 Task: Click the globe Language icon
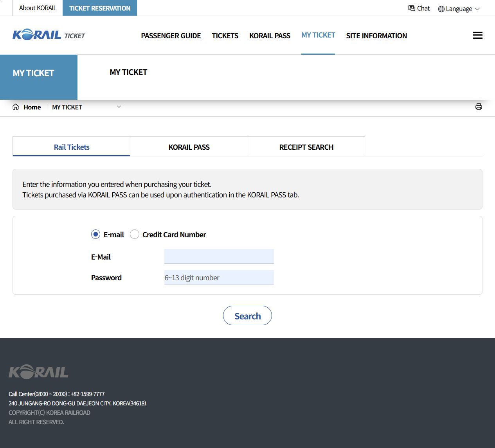(x=441, y=9)
